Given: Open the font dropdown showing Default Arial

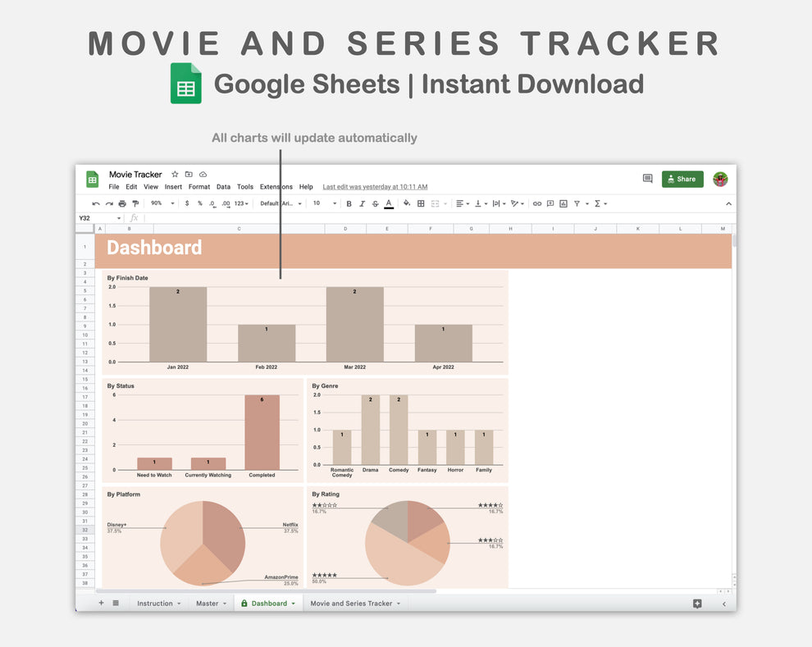Looking at the screenshot, I should point(278,203).
